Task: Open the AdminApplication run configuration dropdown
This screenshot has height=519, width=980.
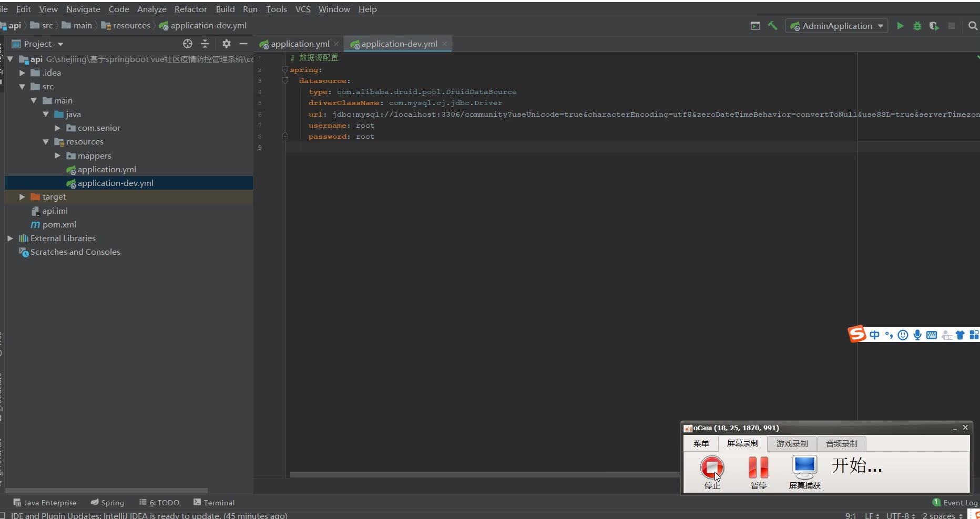Action: pos(836,26)
